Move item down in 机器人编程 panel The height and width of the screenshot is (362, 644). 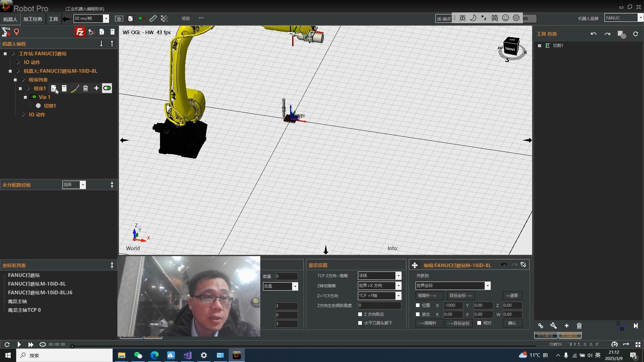tap(101, 44)
